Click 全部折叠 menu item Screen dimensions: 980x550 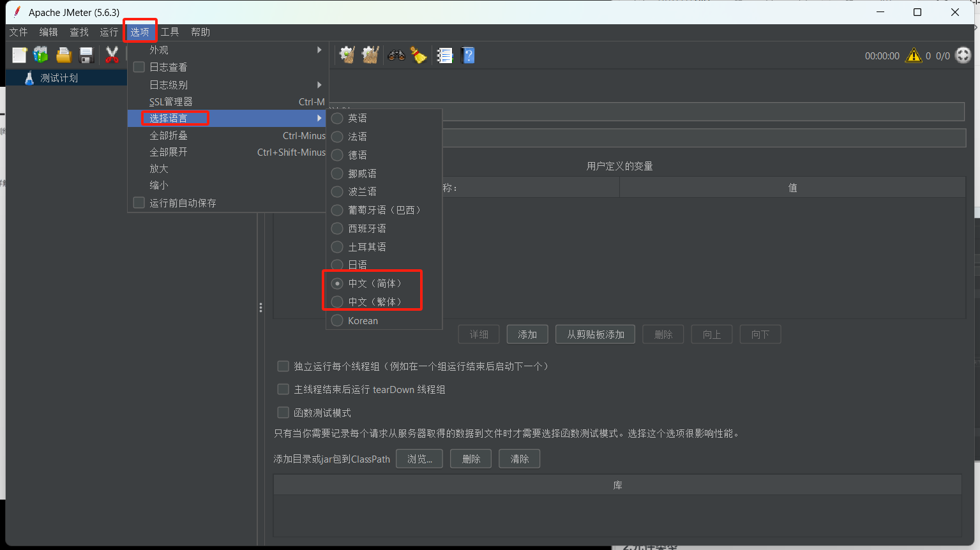pos(227,135)
